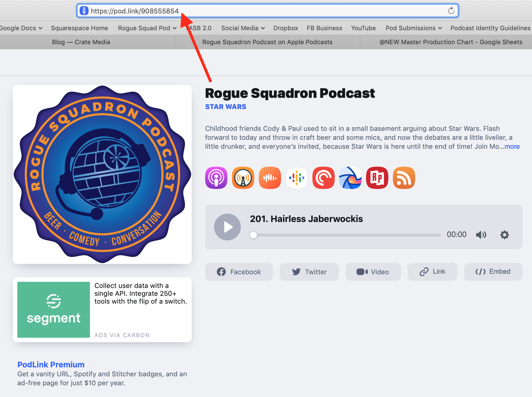Open the PodLink Premium link
The image size is (532, 397).
pyautogui.click(x=51, y=365)
